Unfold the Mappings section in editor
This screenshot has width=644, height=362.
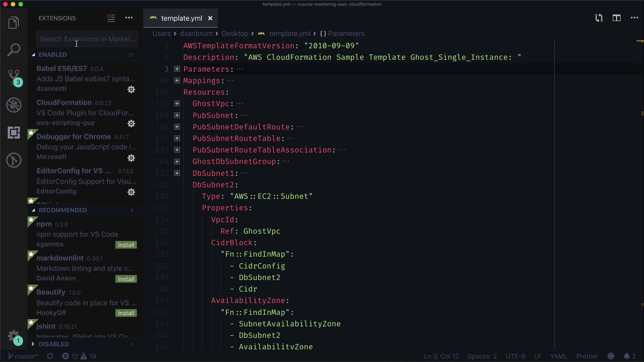(177, 80)
